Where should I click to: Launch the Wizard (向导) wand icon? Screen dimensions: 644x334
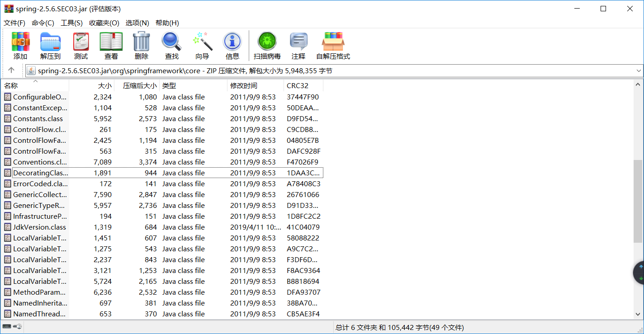[x=202, y=42]
